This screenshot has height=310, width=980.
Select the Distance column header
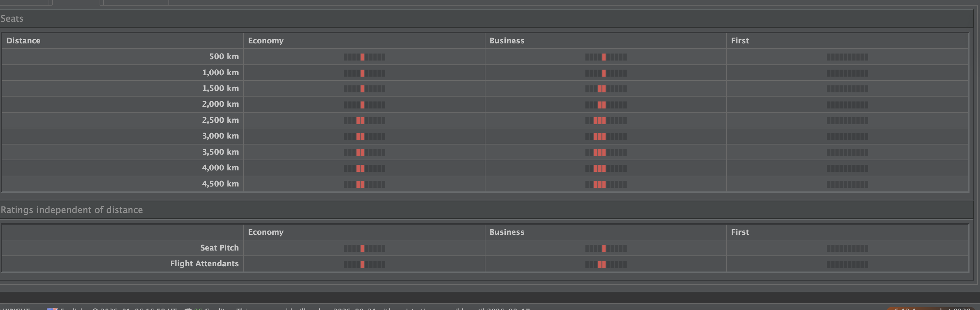23,41
